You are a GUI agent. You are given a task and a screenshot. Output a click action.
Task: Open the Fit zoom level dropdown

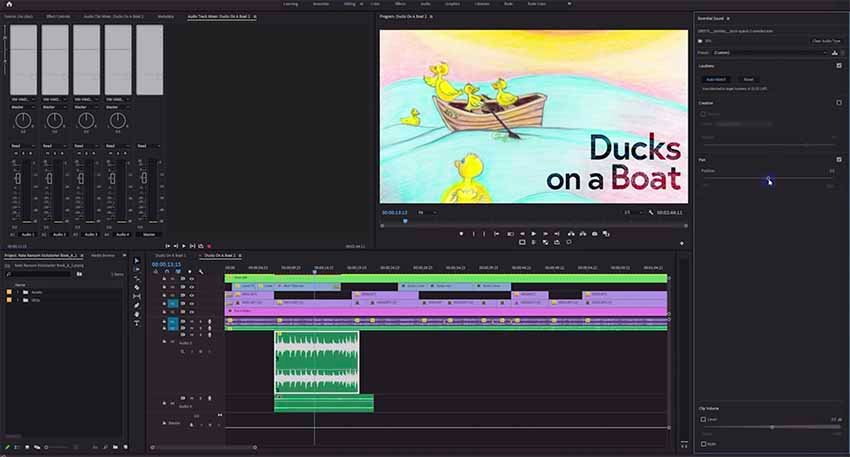(x=427, y=212)
